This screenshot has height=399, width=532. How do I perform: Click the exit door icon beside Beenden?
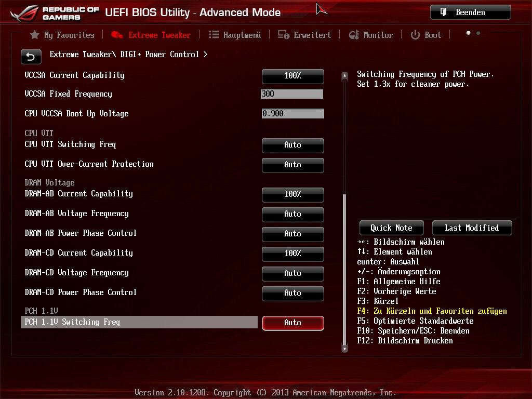click(x=443, y=12)
